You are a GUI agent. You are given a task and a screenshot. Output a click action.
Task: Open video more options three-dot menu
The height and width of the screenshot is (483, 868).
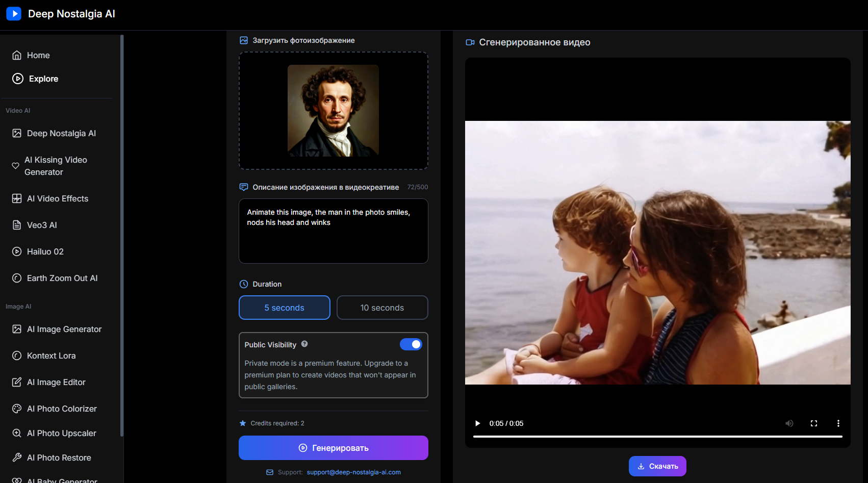coord(838,423)
